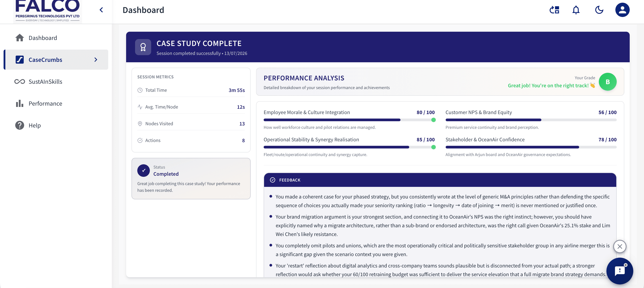Click the 'Dashboard' page title in header
The height and width of the screenshot is (288, 644).
tap(143, 10)
